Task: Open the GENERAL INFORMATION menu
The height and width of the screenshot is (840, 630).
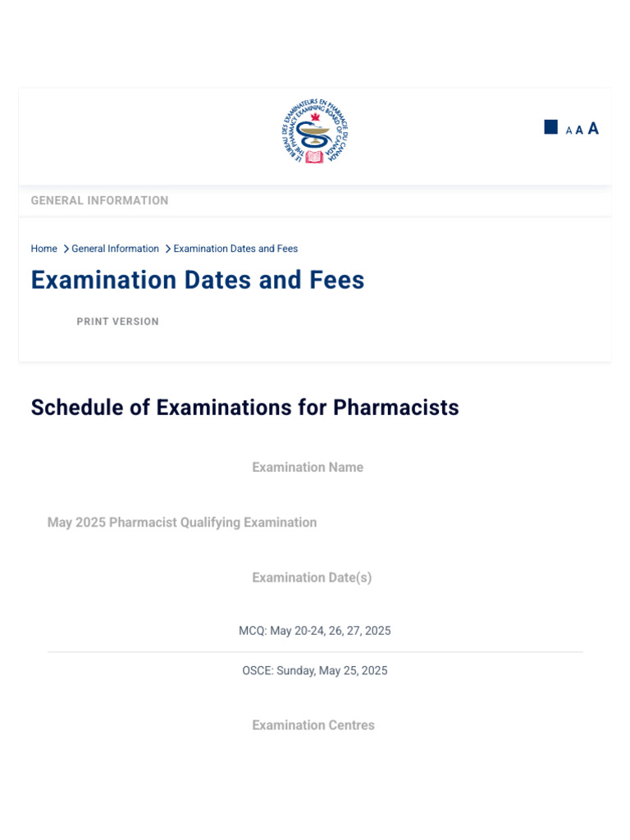Action: click(99, 200)
